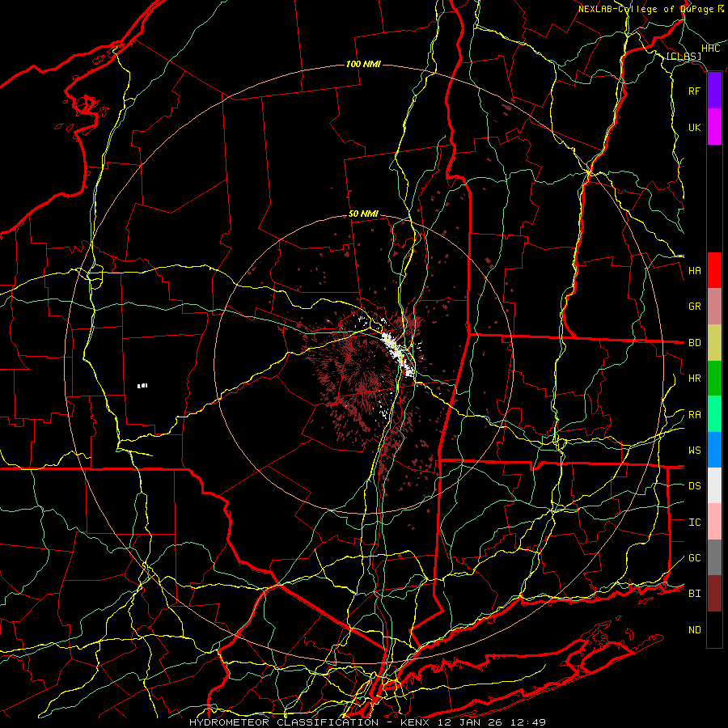Click the WS legend label

694,451
